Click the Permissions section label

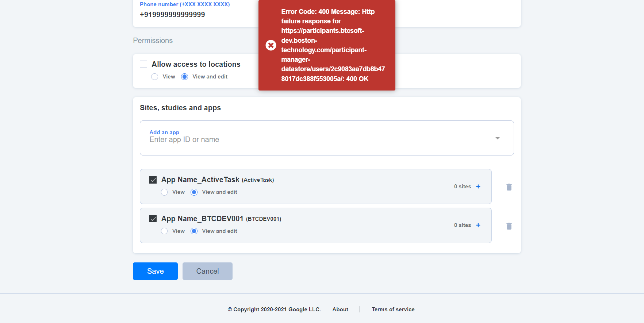click(153, 41)
